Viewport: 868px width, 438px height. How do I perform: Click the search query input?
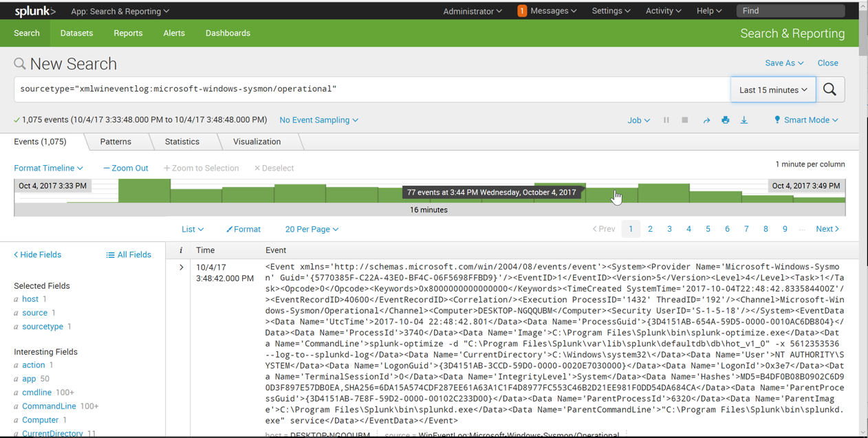pos(372,89)
